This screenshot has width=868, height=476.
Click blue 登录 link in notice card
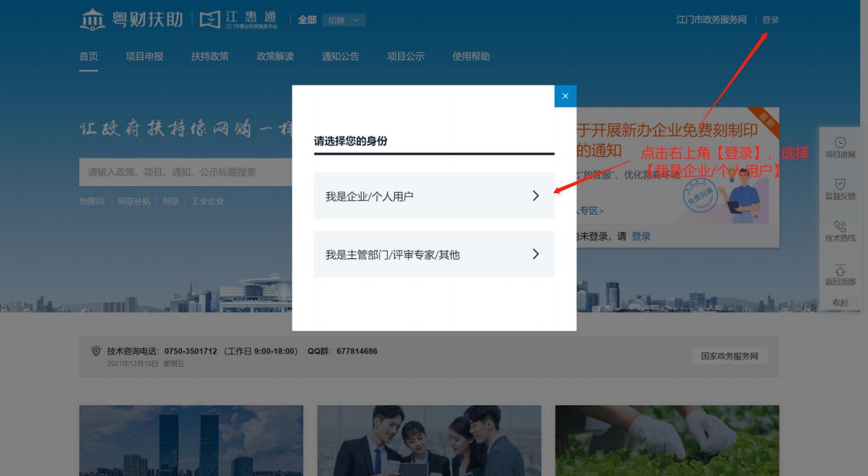tap(641, 236)
